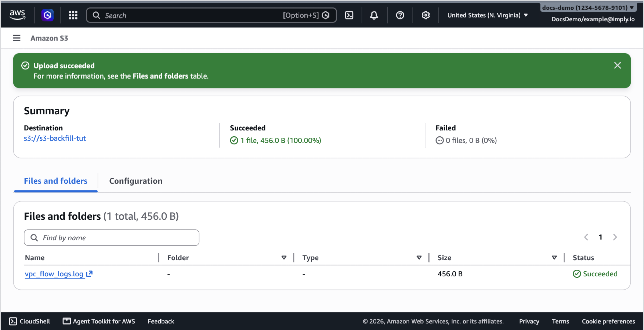Click the copyright notice in the footer
This screenshot has width=644, height=330.
point(433,321)
